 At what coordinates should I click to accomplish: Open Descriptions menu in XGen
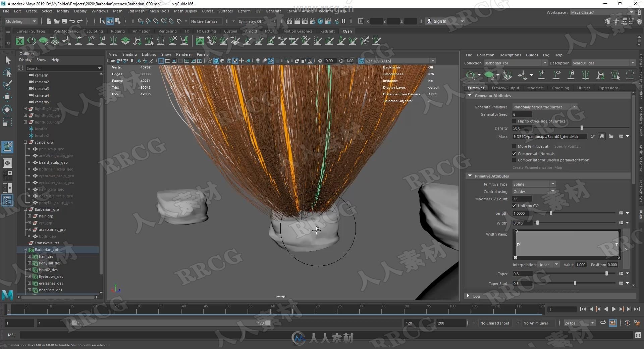pos(510,55)
